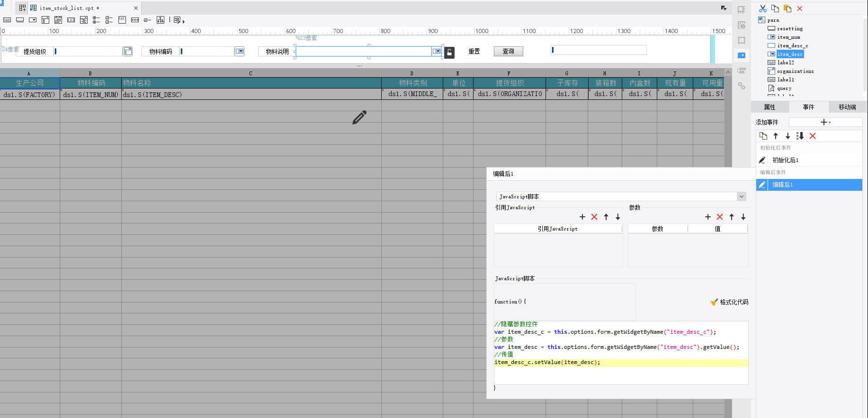Viewport: 868px width, 418px height.
Task: Open cell attributes panel in side strip
Action: tap(742, 25)
